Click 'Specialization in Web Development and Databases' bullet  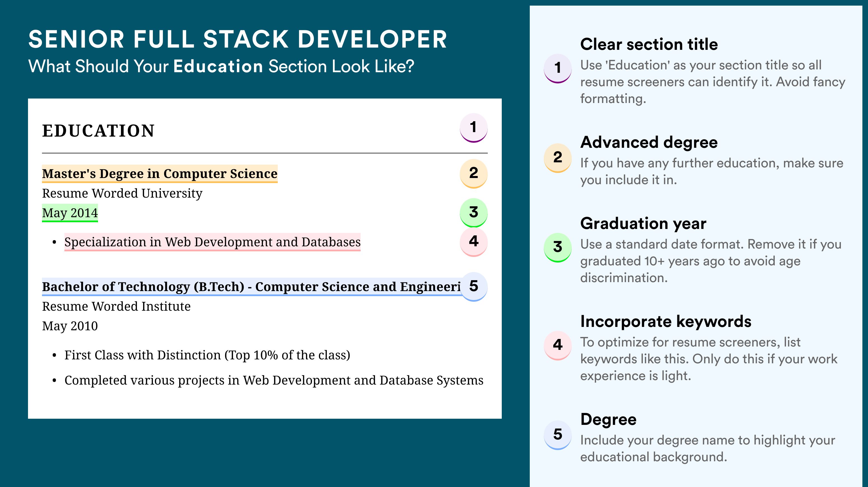pyautogui.click(x=212, y=242)
